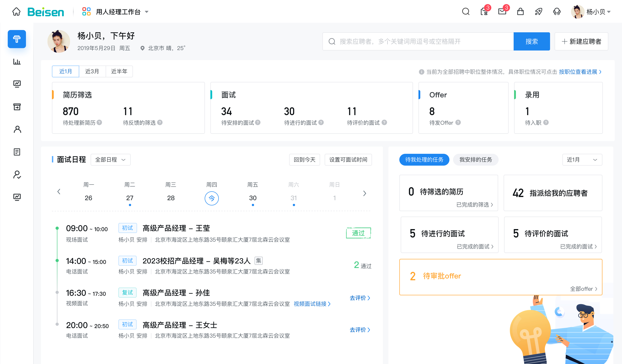Click help icon next to 待评价的面试 under 面试
The image size is (622, 364).
click(x=384, y=123)
